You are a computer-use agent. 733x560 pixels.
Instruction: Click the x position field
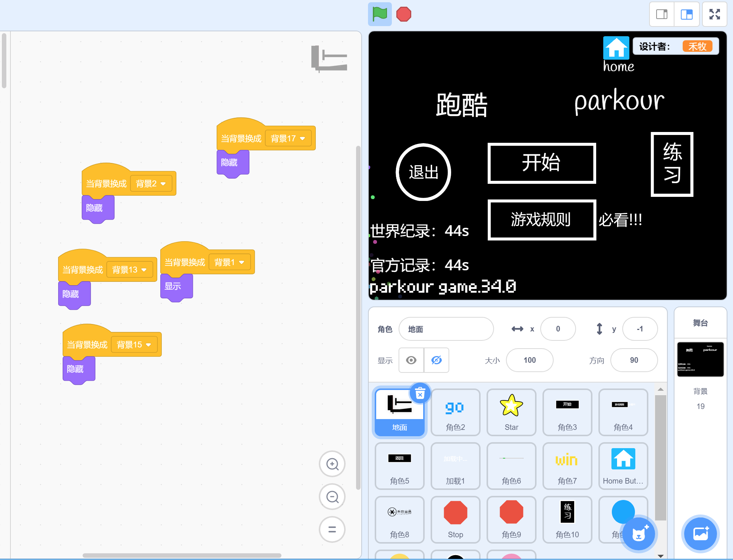click(558, 329)
